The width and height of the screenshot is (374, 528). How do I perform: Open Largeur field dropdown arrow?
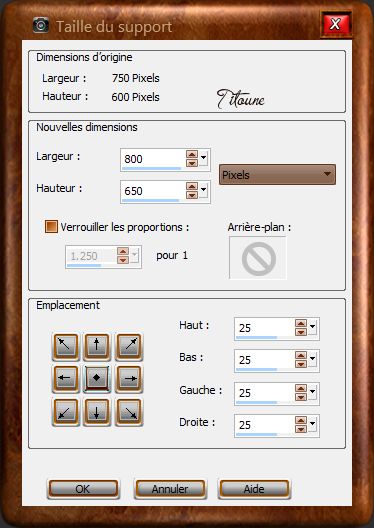tap(203, 158)
